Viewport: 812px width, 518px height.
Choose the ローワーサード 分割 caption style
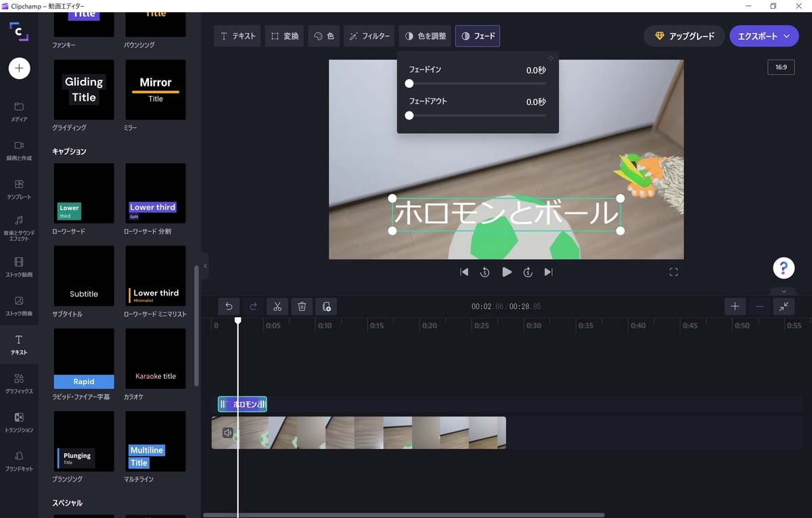[156, 193]
